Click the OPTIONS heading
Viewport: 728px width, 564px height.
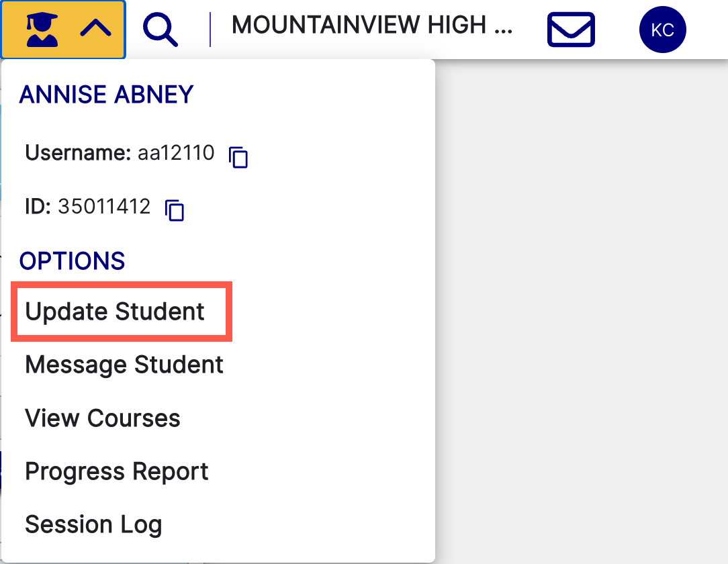point(72,261)
